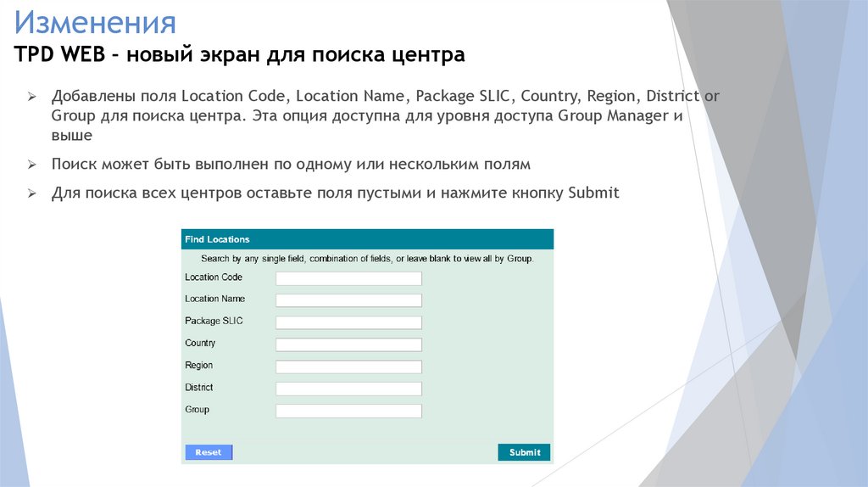Screen dimensions: 868x487
Task: Click the Location Code input field
Action: point(348,278)
